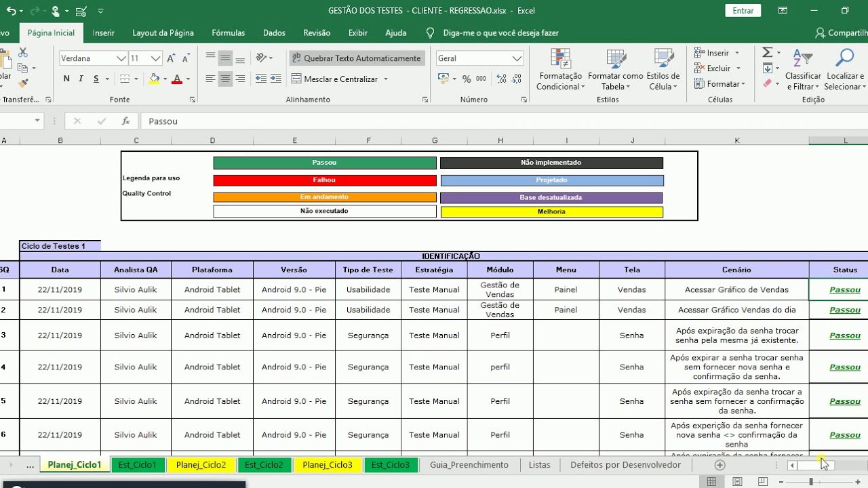Click the red Falhou legend swatch
The image size is (868, 488).
coord(325,180)
